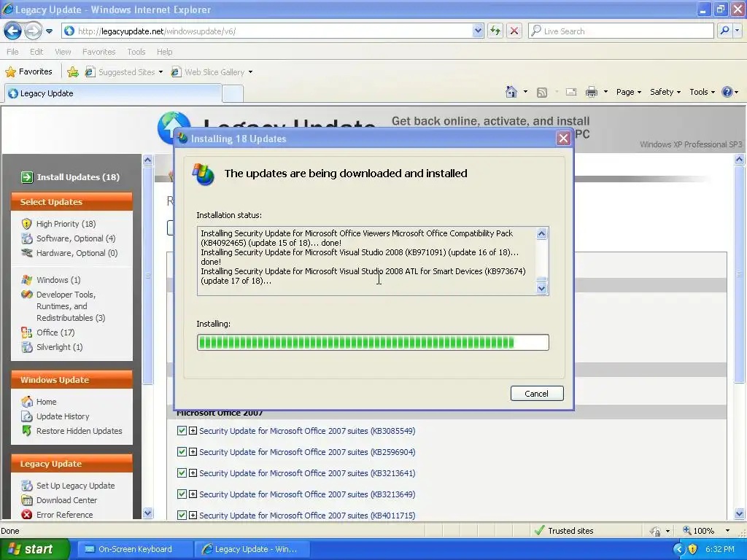The height and width of the screenshot is (560, 747).
Task: Click the security shield tray icon
Action: click(x=693, y=549)
